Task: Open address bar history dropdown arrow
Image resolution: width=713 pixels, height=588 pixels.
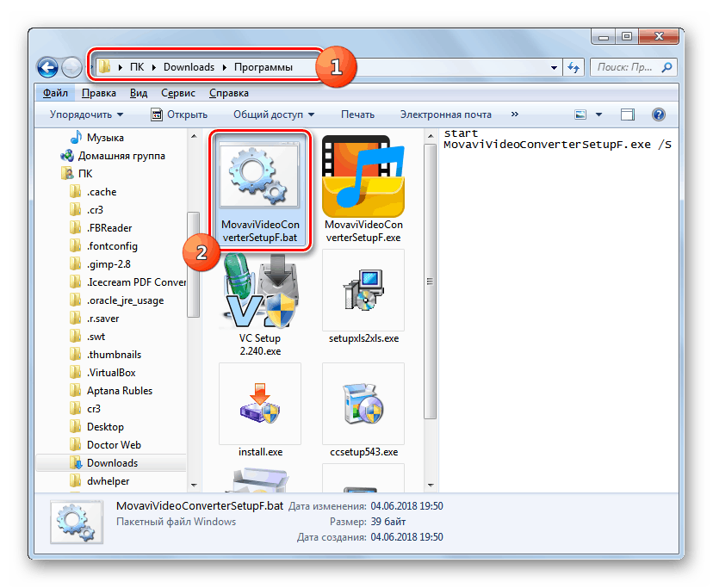Action: 554,68
